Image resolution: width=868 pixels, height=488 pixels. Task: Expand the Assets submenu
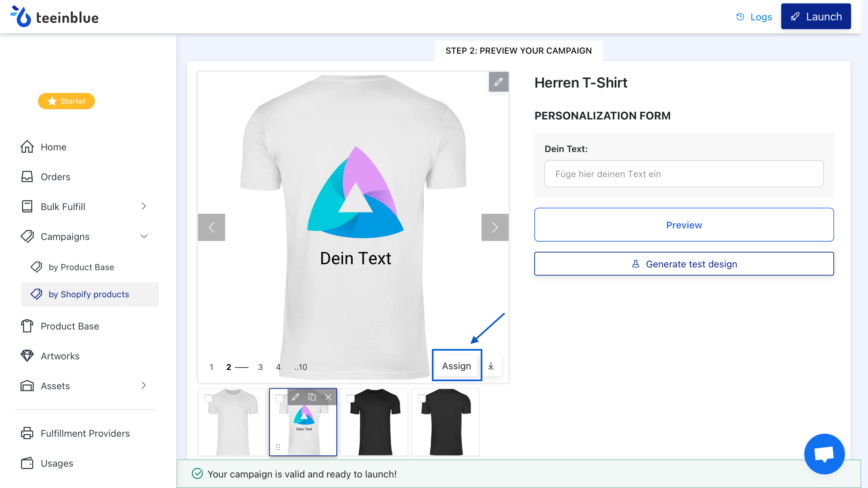point(144,386)
